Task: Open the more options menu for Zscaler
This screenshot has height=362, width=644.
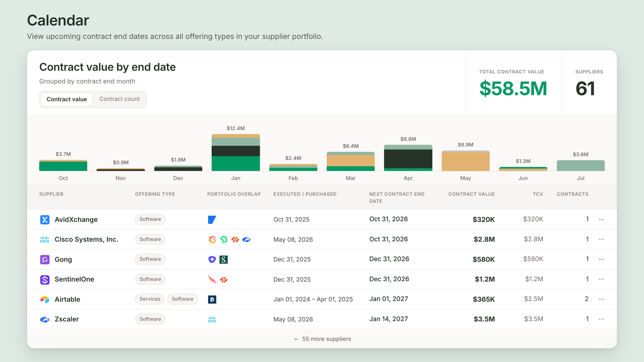Action: coord(601,319)
